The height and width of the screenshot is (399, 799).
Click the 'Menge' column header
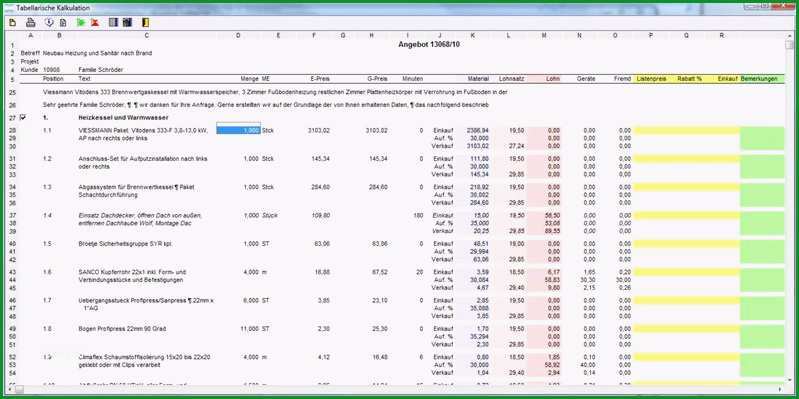250,79
